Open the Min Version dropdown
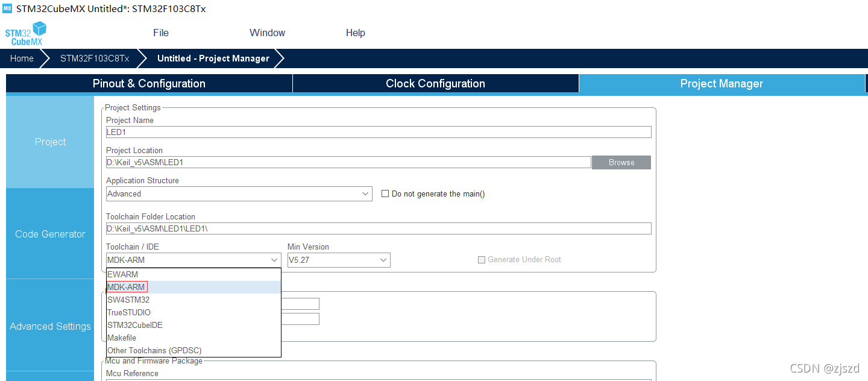The image size is (868, 381). click(x=339, y=260)
